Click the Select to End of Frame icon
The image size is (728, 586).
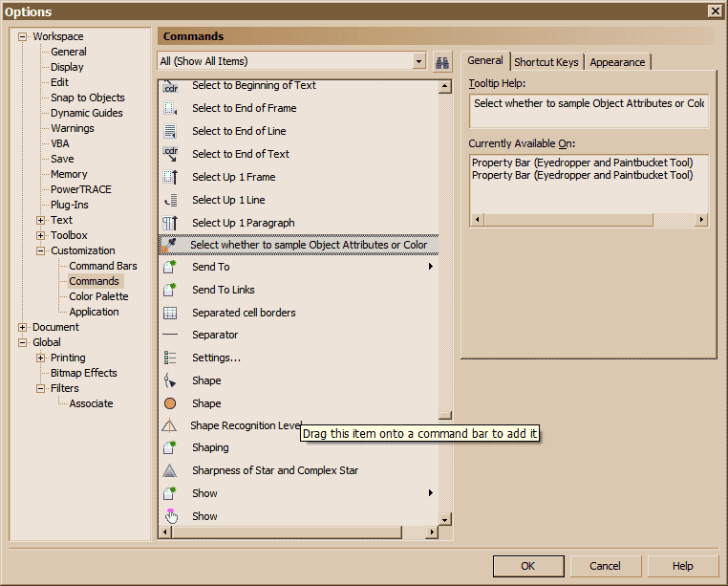point(170,108)
